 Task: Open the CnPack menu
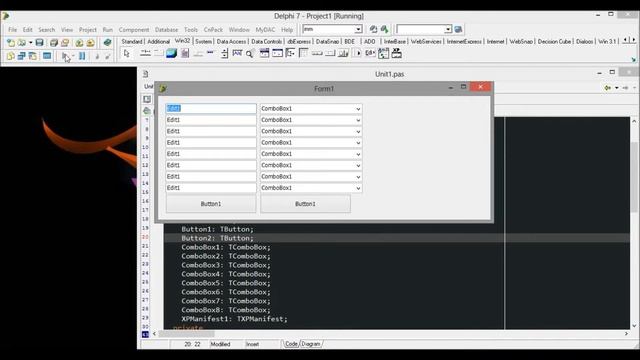click(213, 30)
